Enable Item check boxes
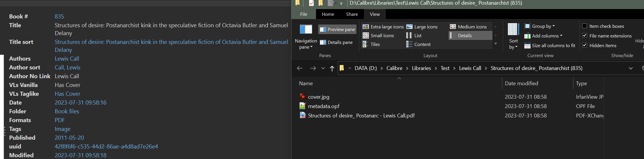The image size is (644, 159). [x=585, y=26]
